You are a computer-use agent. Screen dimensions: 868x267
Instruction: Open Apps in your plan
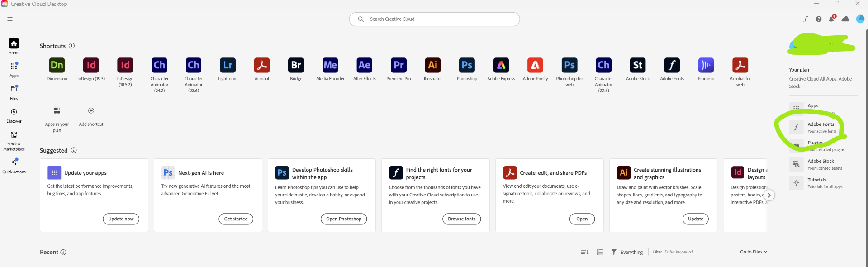click(57, 119)
